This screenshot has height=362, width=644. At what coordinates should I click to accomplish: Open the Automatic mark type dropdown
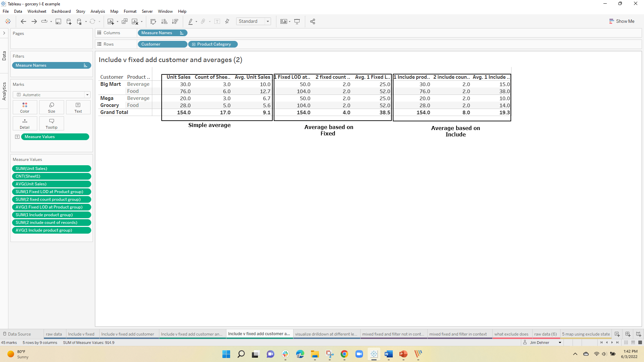51,95
